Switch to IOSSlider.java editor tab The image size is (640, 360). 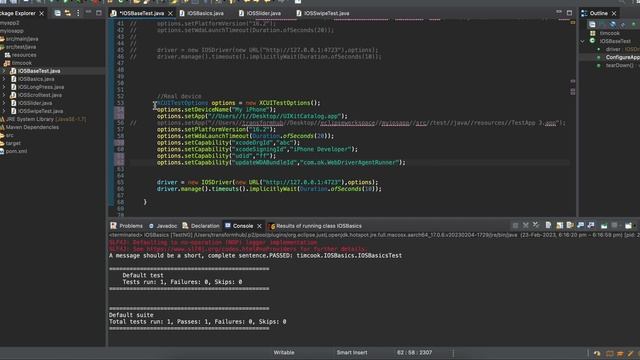pos(263,13)
